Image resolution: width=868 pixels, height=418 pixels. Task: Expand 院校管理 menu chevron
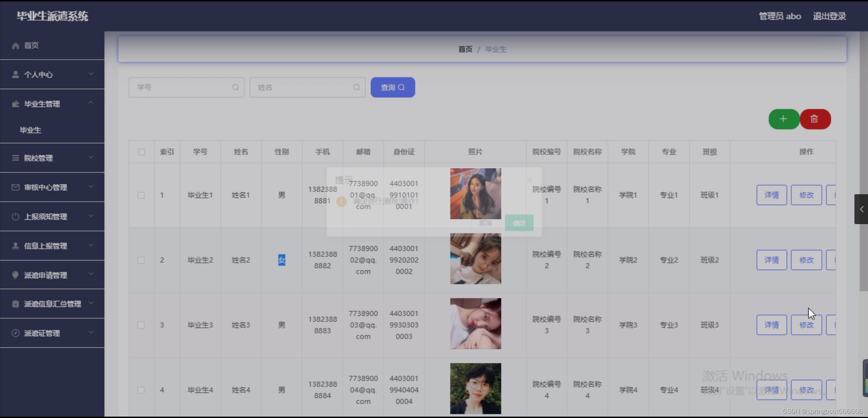click(91, 157)
